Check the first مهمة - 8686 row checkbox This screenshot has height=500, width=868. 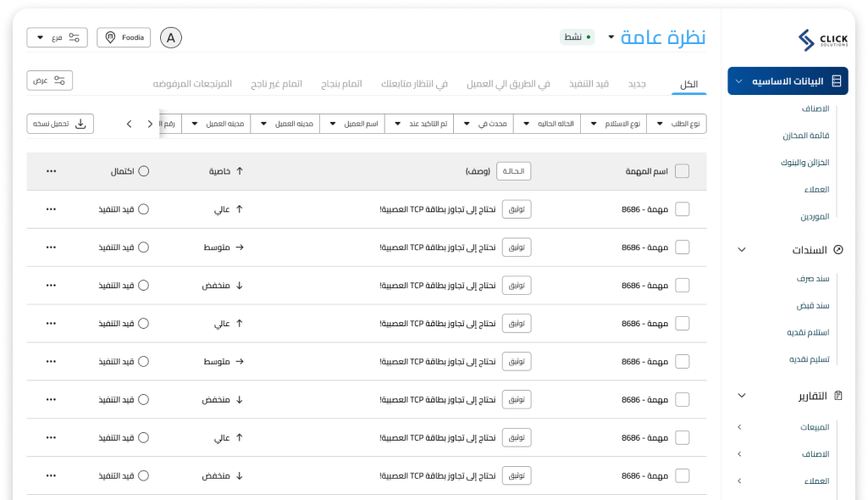[x=682, y=209]
